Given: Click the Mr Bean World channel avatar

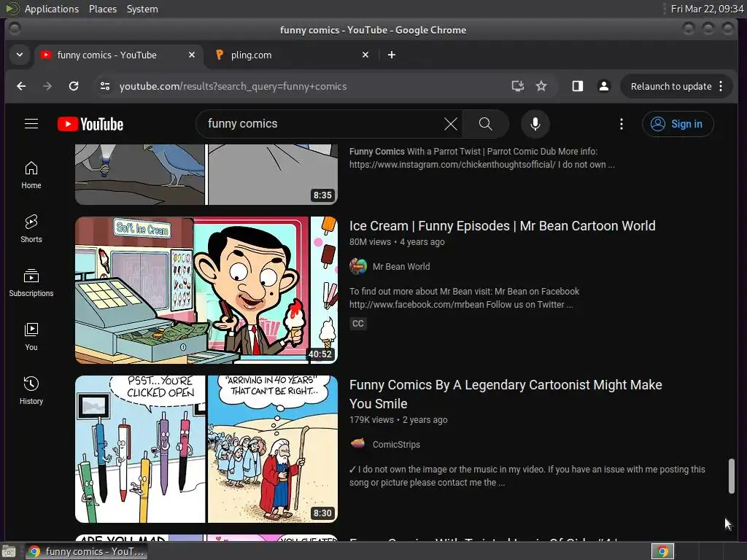Looking at the screenshot, I should point(358,266).
